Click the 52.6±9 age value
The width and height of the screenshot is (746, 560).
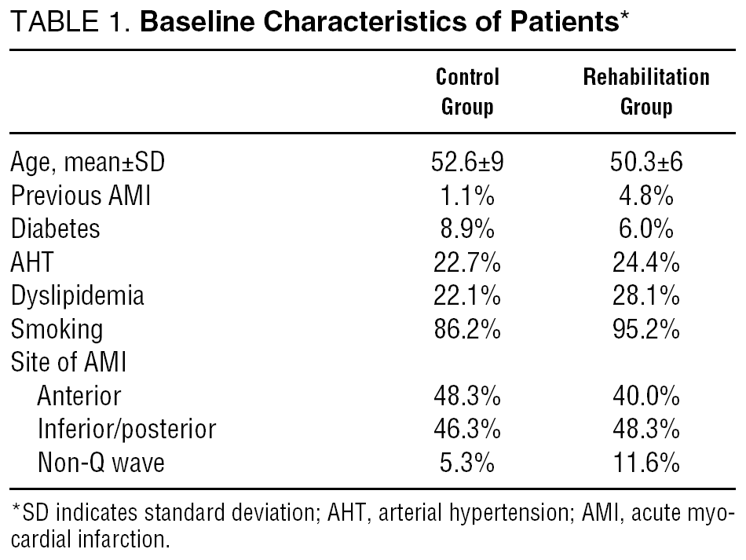pyautogui.click(x=467, y=162)
